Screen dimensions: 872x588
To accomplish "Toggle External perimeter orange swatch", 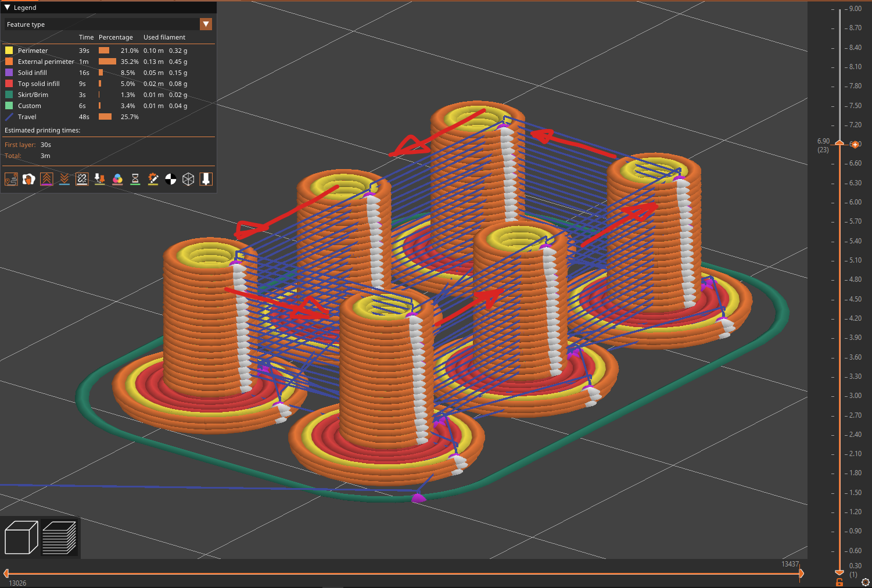I will (x=9, y=62).
